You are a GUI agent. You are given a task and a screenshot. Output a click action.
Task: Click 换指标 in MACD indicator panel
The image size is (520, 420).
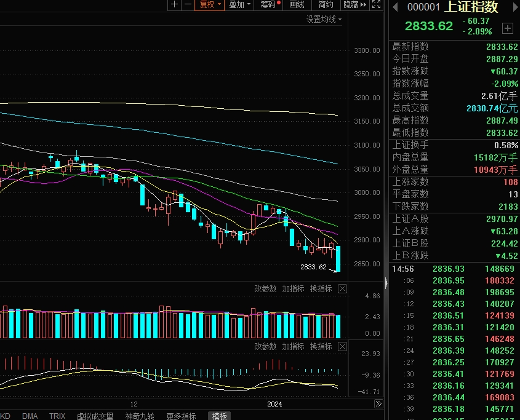point(321,346)
